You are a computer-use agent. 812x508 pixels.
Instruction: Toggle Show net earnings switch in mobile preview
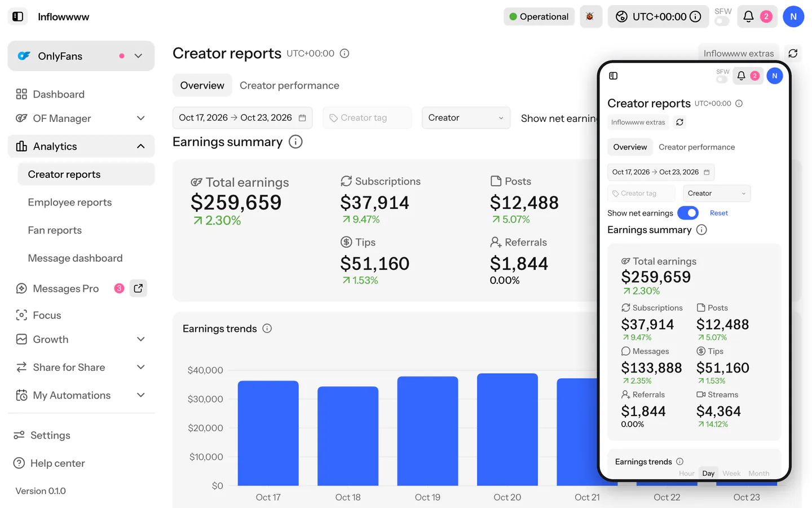688,213
